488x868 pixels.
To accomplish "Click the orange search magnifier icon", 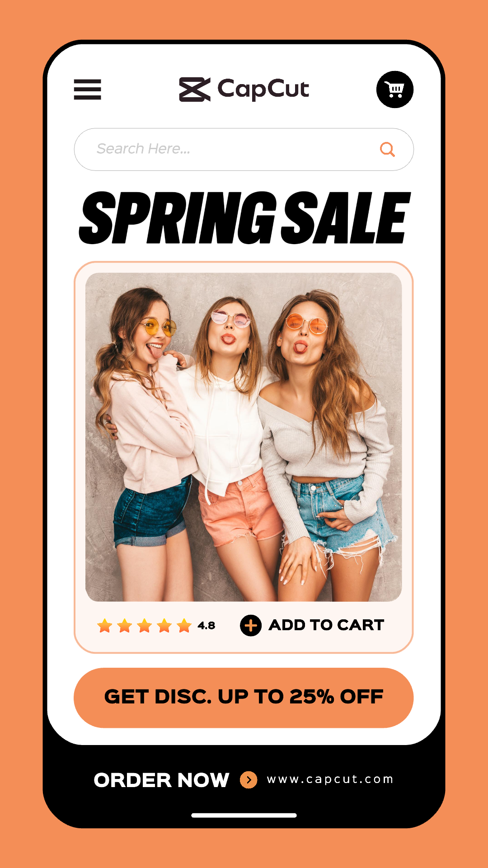I will coord(387,149).
